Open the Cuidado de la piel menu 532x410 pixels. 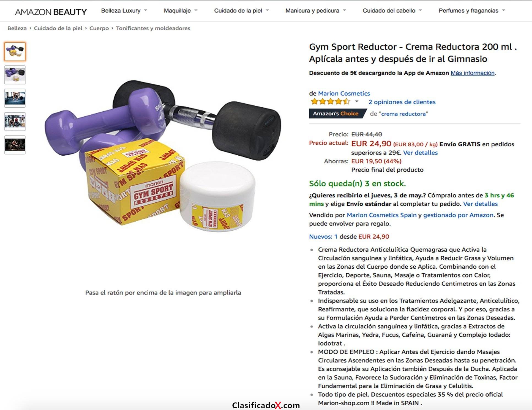(241, 10)
